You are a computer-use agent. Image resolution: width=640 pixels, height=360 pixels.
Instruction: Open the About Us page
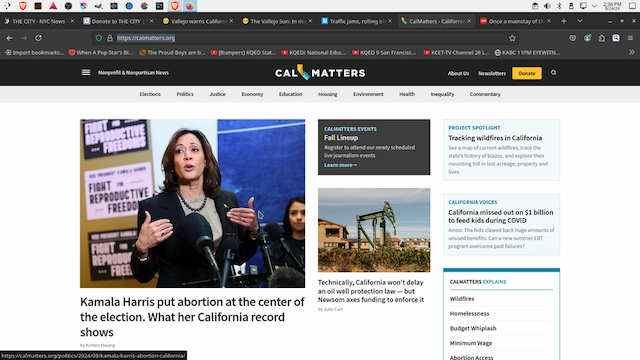[458, 73]
